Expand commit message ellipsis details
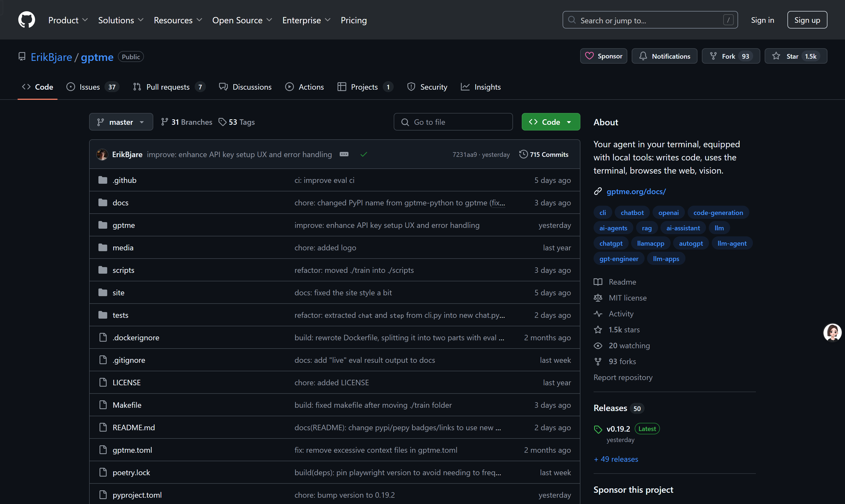The height and width of the screenshot is (504, 845). tap(344, 154)
